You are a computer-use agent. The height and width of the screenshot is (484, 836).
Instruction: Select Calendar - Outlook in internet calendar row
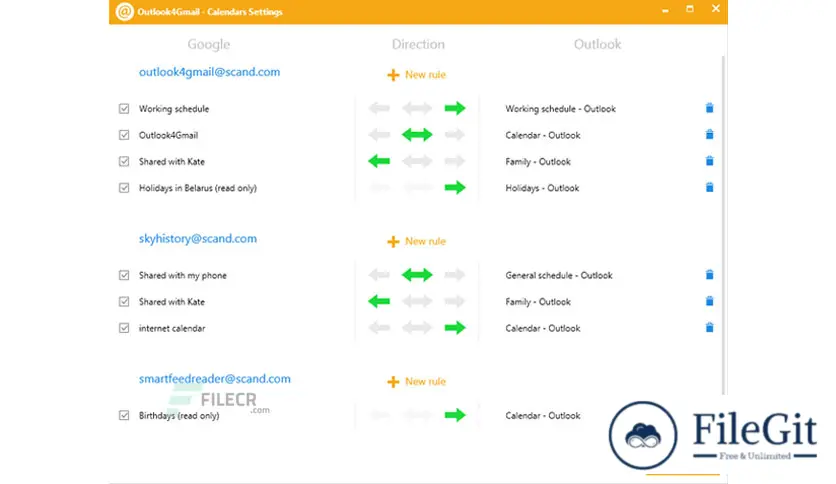coord(543,328)
